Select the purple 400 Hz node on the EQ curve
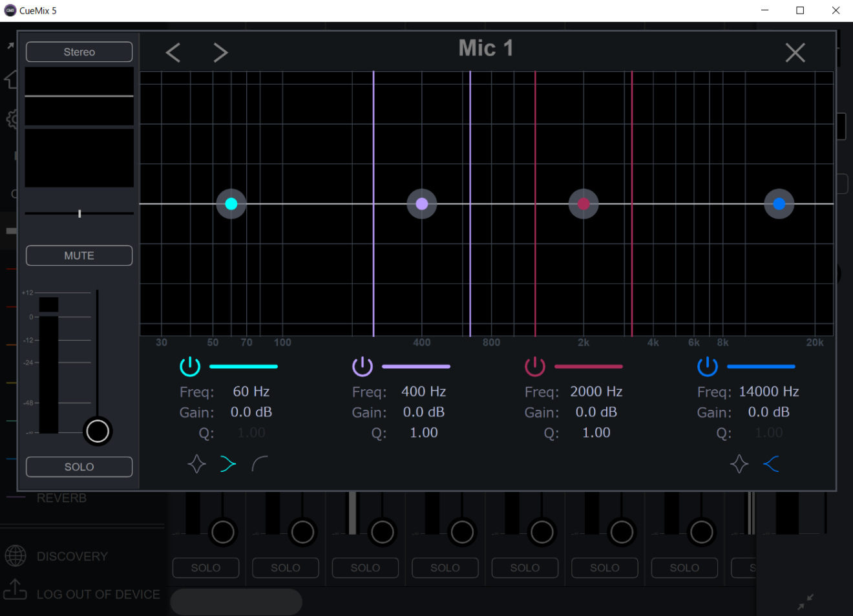The width and height of the screenshot is (853, 616). pos(422,204)
